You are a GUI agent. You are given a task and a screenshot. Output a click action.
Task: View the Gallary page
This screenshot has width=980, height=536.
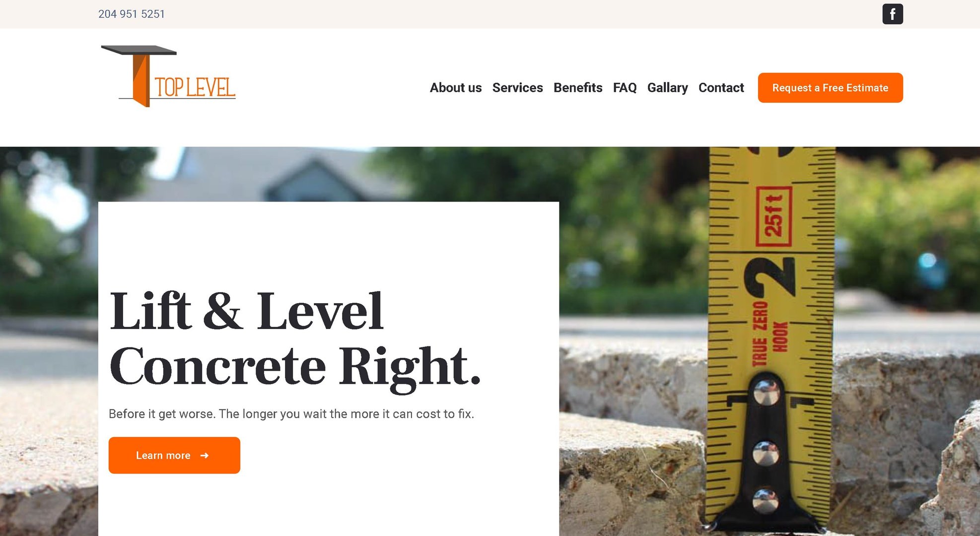coord(667,88)
